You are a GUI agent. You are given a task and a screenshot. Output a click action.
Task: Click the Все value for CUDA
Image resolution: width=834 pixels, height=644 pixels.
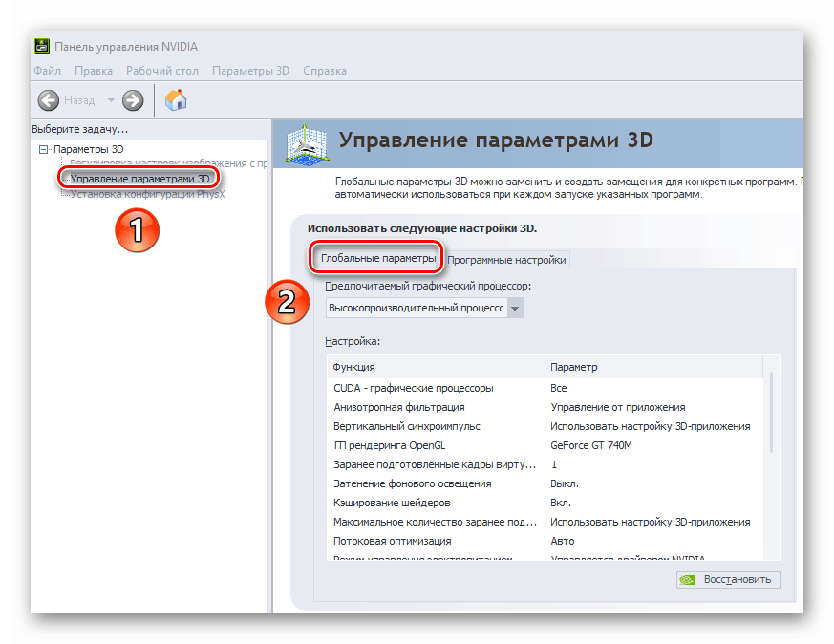559,388
